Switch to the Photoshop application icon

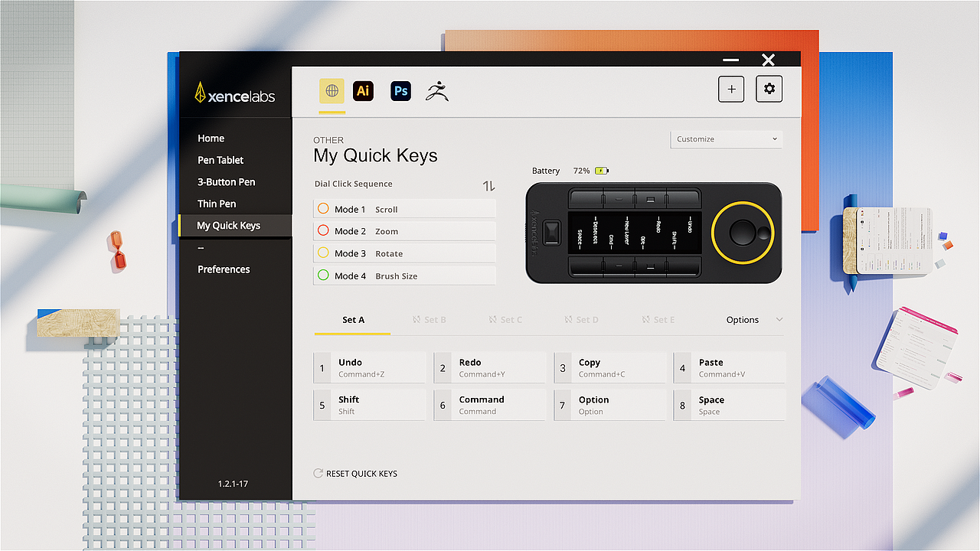pos(400,91)
